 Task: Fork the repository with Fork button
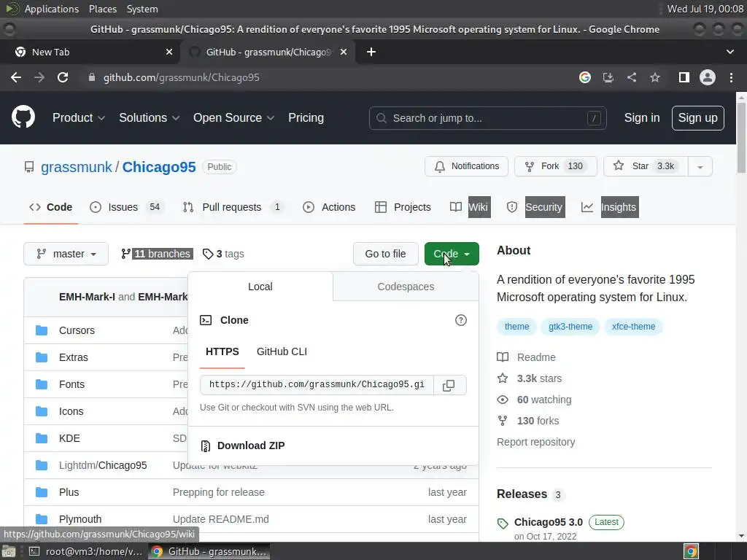point(555,166)
